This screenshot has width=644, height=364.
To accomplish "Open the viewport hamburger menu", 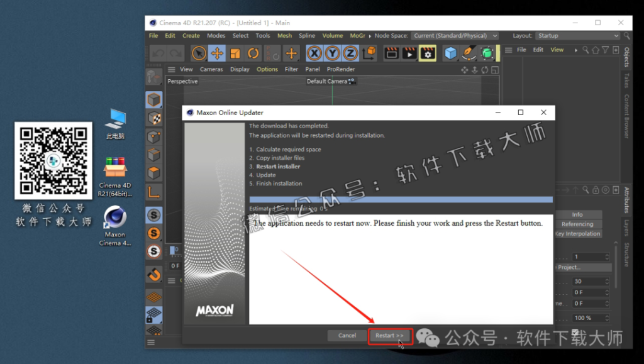I will pyautogui.click(x=172, y=69).
